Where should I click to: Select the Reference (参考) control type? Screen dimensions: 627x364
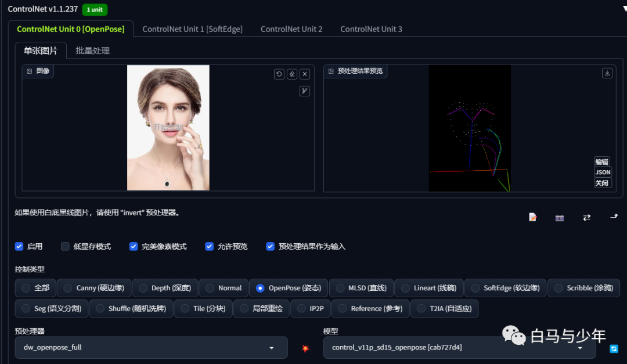pos(370,308)
